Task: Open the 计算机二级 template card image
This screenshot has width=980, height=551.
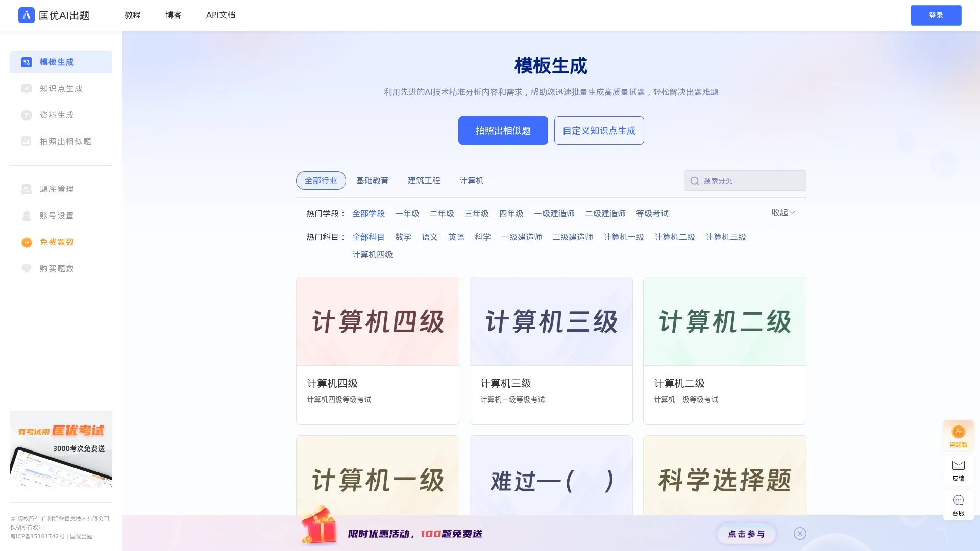Action: click(x=725, y=321)
